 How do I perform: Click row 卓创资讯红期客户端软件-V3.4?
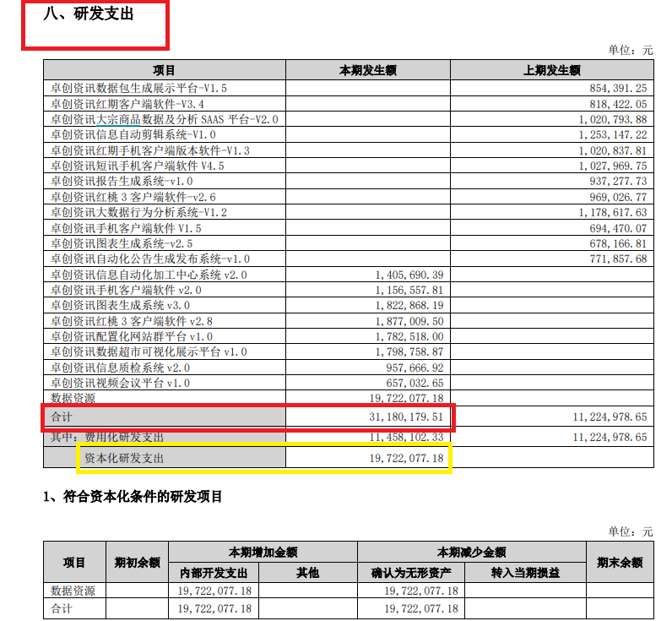point(349,104)
